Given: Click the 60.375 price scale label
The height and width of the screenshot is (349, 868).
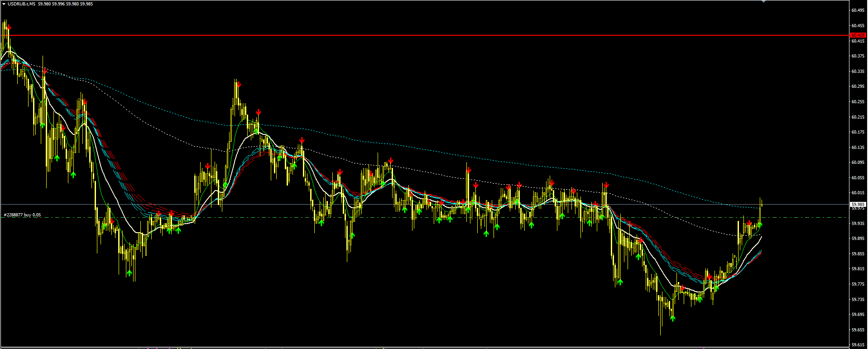Looking at the screenshot, I should tap(857, 56).
